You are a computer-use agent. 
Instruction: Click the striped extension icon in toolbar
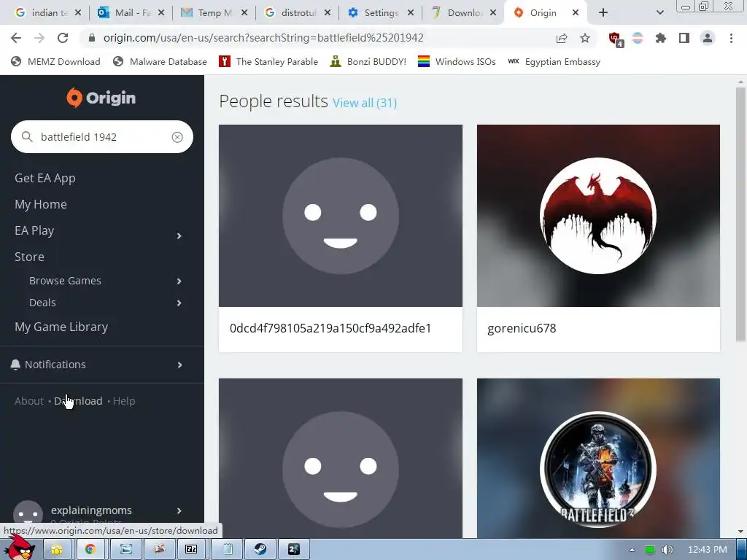[x=638, y=38]
